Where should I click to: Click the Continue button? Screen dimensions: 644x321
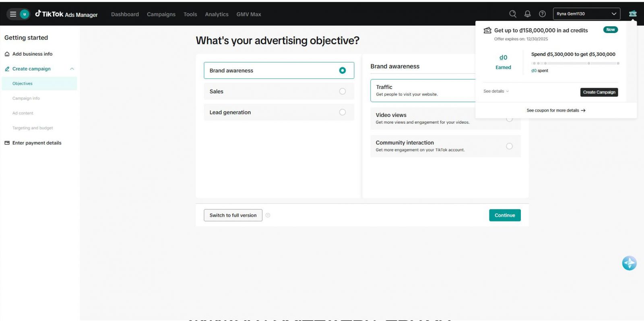click(x=505, y=215)
